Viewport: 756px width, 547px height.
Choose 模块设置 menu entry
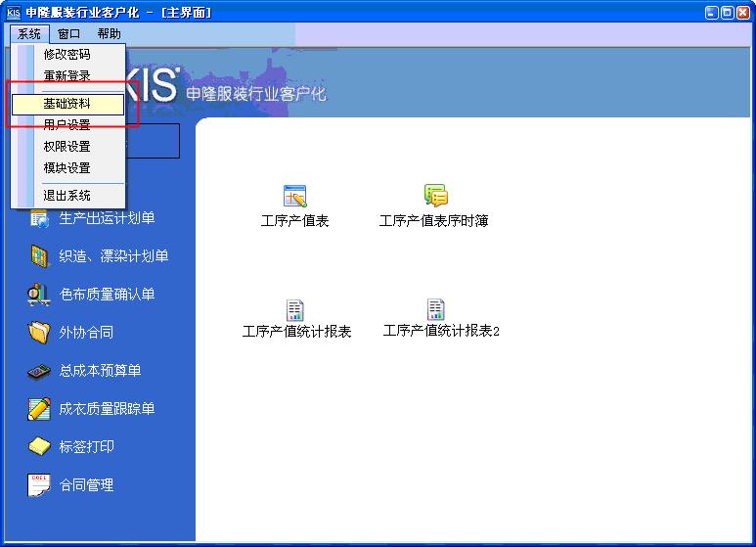tap(67, 168)
